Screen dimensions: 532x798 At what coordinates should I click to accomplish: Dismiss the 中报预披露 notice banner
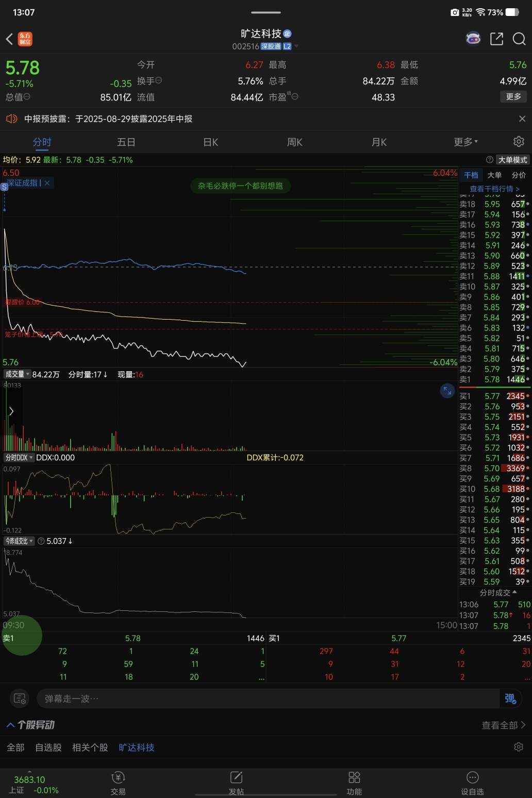pos(522,119)
